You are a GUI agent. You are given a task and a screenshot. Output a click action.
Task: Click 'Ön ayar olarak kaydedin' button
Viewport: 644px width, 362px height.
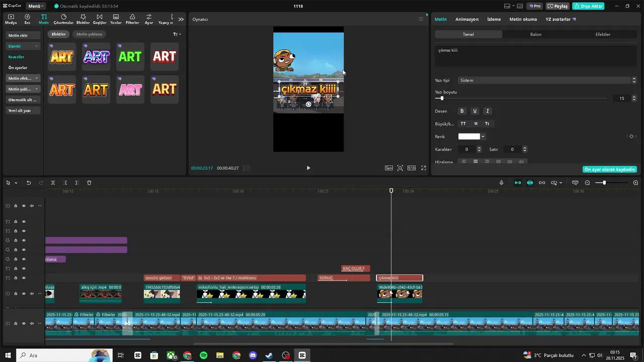610,169
